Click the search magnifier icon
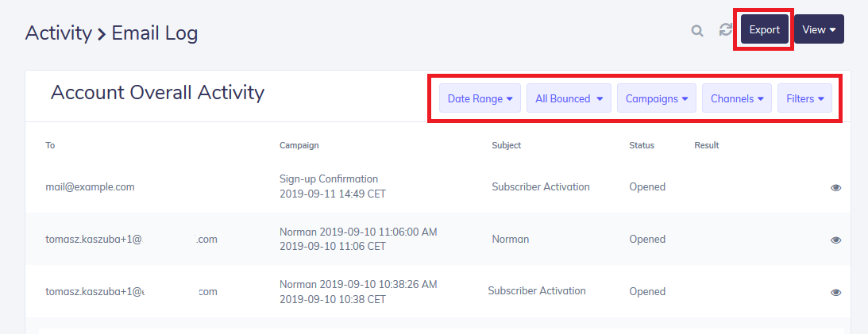 697,31
